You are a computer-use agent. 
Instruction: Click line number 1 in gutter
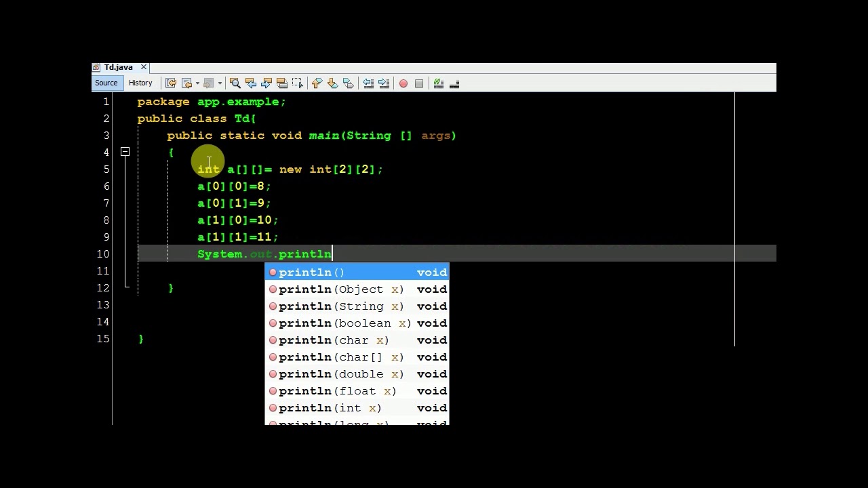click(x=106, y=102)
